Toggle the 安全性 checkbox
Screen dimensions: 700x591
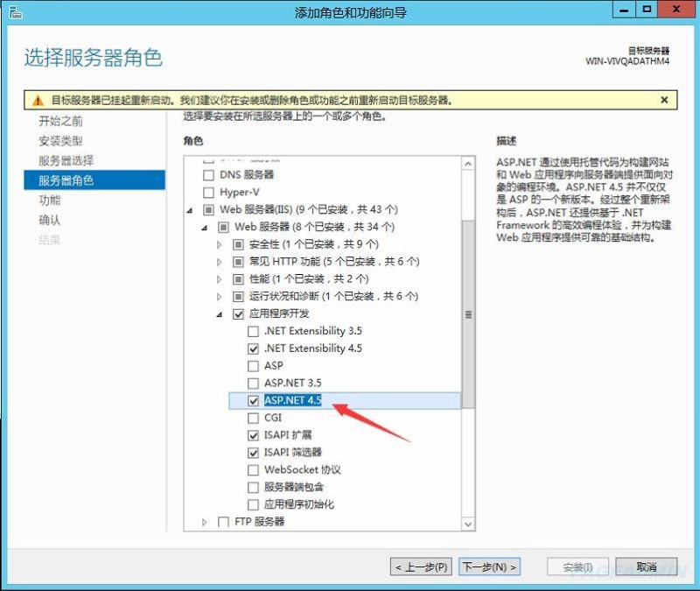[x=238, y=244]
